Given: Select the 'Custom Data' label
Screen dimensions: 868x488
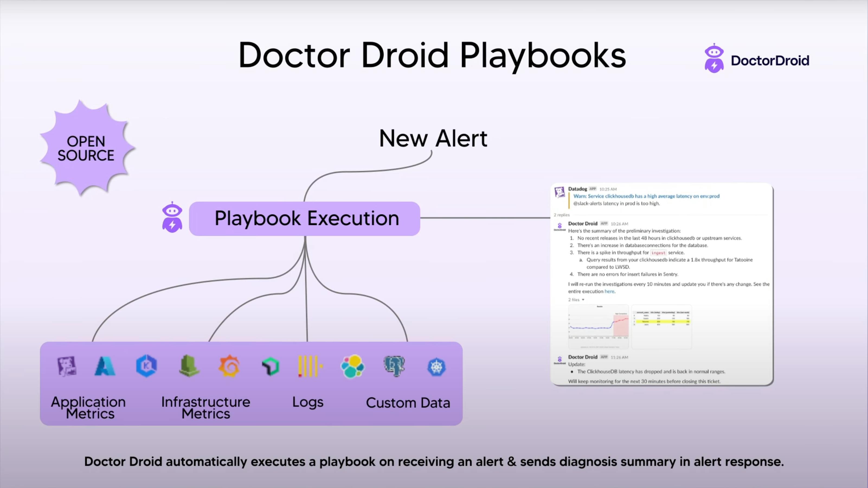Looking at the screenshot, I should [x=408, y=403].
